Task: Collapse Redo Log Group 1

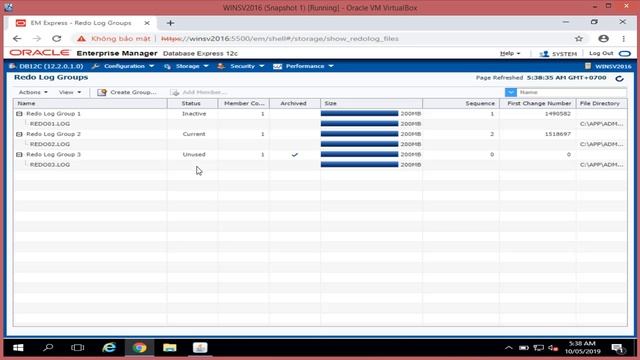Action: coord(19,114)
